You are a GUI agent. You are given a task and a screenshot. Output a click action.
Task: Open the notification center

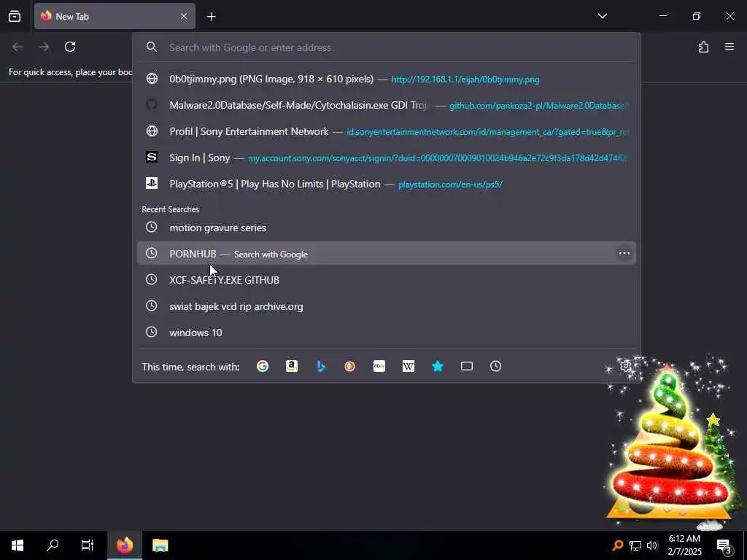click(x=724, y=545)
